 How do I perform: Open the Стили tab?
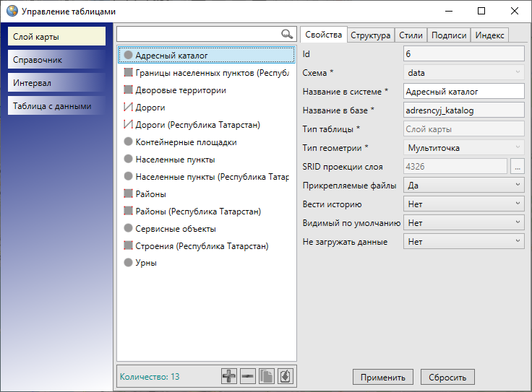[411, 35]
